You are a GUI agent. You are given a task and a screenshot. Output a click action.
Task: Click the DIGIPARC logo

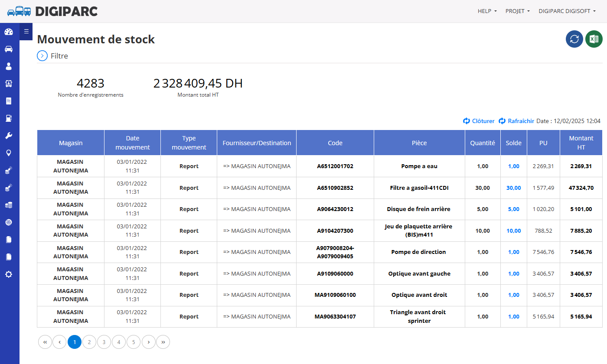(52, 11)
